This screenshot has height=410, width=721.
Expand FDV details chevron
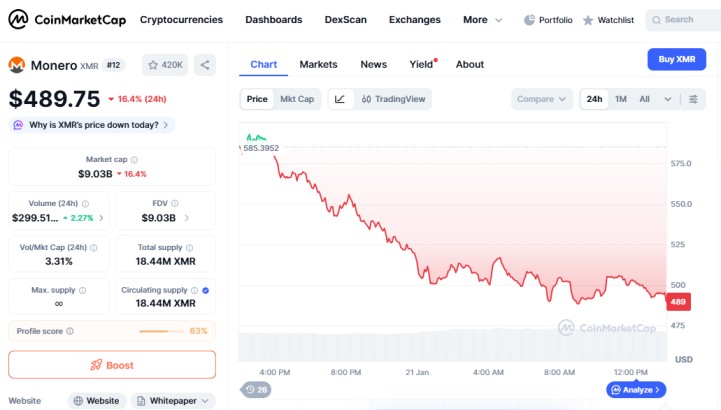click(186, 218)
